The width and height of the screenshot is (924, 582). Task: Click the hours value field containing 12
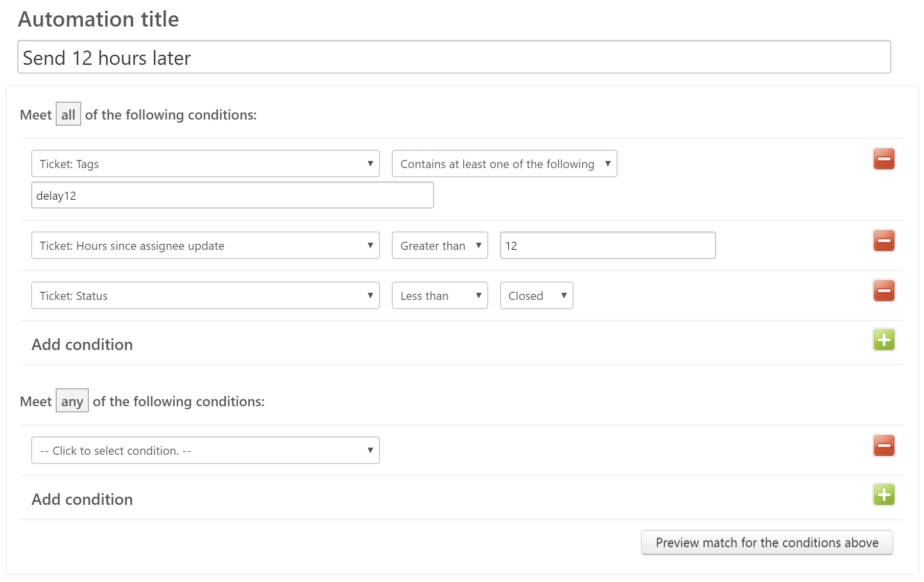[x=608, y=246]
